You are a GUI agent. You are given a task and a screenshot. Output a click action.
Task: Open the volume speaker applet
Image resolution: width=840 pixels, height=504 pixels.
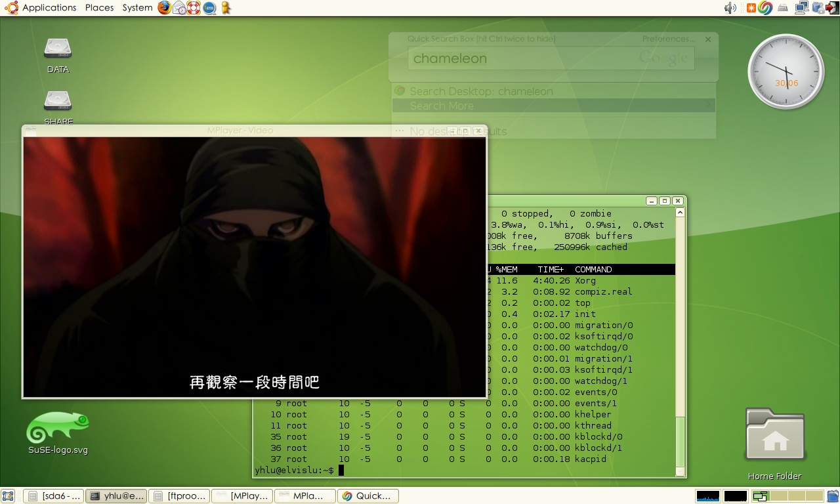[730, 8]
